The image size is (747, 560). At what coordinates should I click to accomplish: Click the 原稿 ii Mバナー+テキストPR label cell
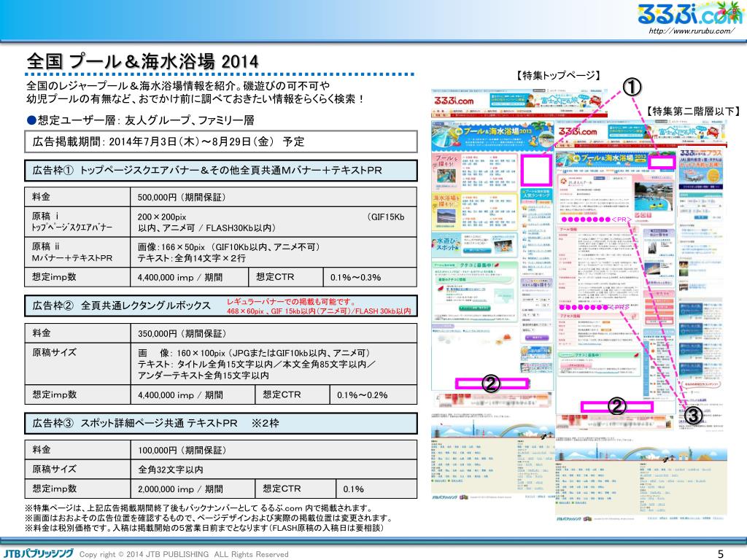click(77, 252)
